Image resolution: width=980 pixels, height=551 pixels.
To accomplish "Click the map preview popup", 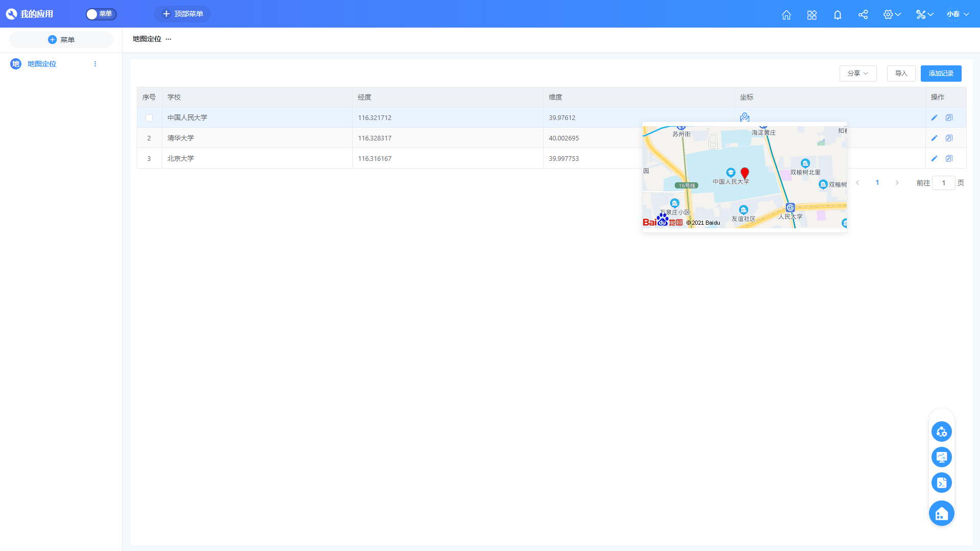I will pos(745,177).
